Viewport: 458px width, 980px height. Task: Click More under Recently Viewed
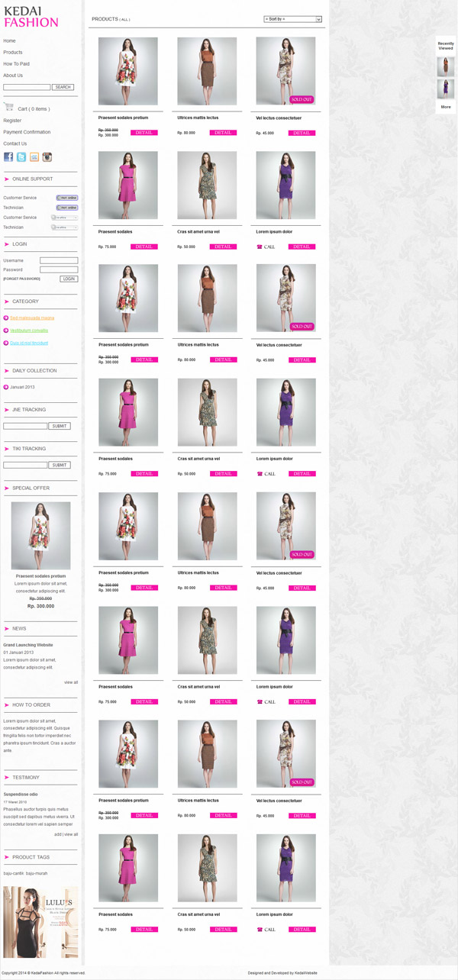pyautogui.click(x=446, y=107)
